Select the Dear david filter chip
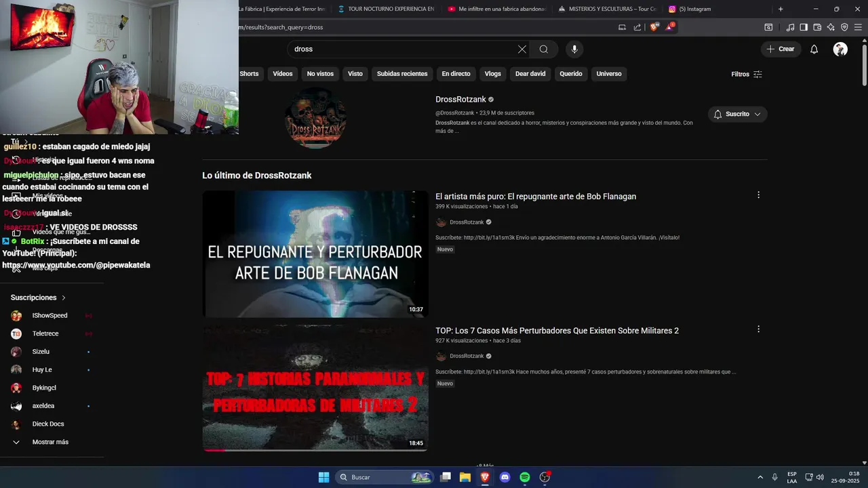 pyautogui.click(x=530, y=74)
